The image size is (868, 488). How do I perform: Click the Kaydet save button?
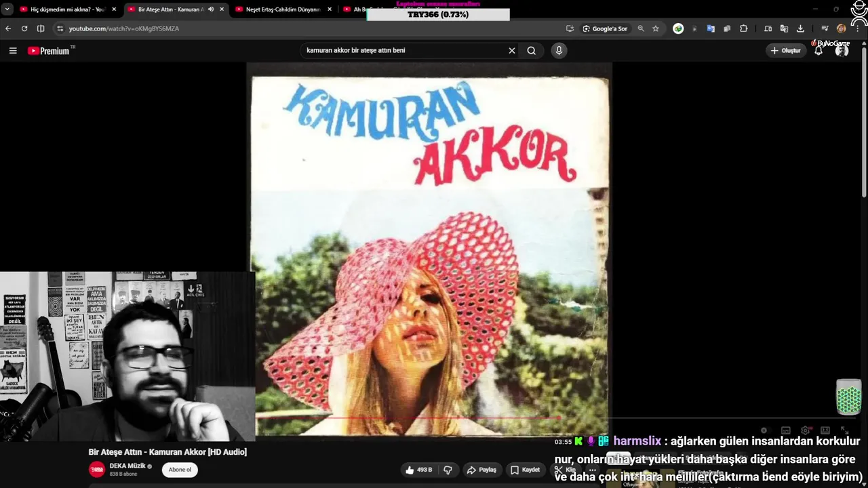(525, 470)
